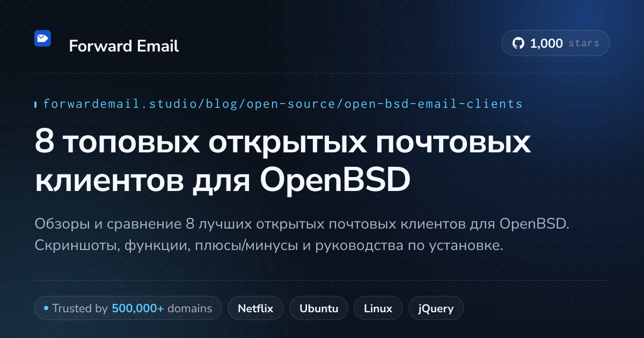644x338 pixels.
Task: Select the Linux pill
Action: coord(378,308)
